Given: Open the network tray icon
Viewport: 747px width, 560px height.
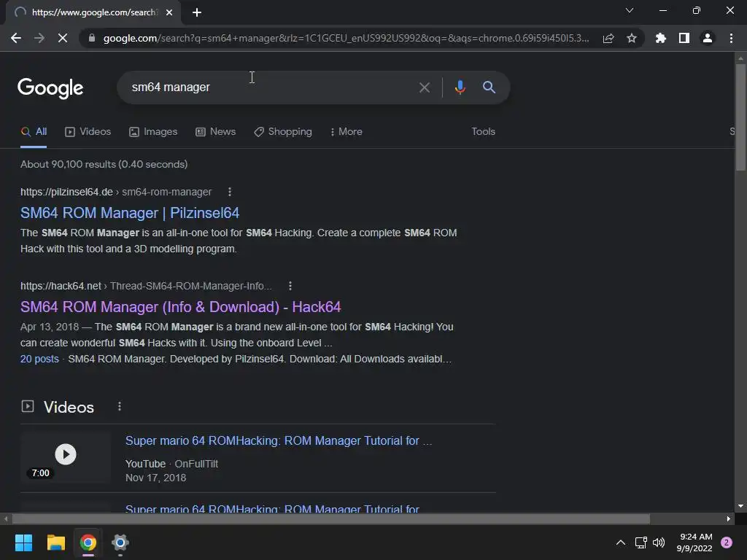Looking at the screenshot, I should [640, 542].
